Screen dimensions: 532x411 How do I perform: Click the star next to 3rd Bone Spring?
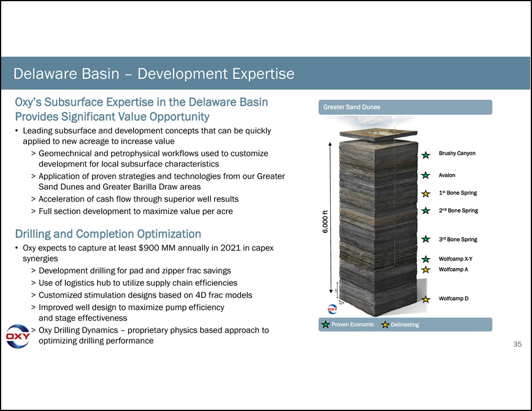pyautogui.click(x=426, y=239)
